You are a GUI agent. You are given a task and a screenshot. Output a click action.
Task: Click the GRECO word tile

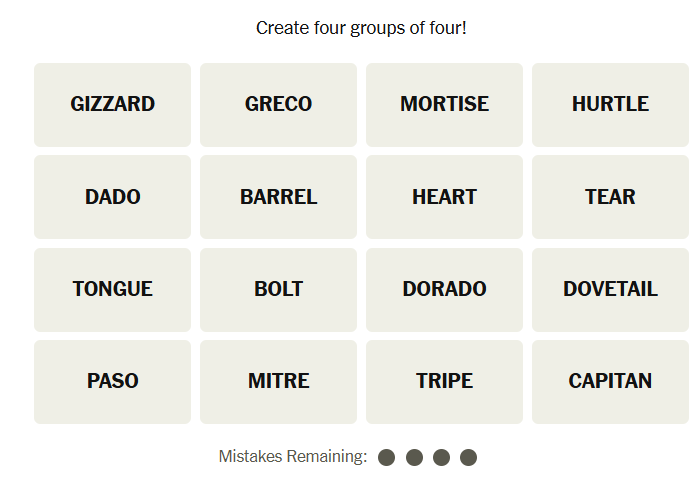[x=278, y=104]
